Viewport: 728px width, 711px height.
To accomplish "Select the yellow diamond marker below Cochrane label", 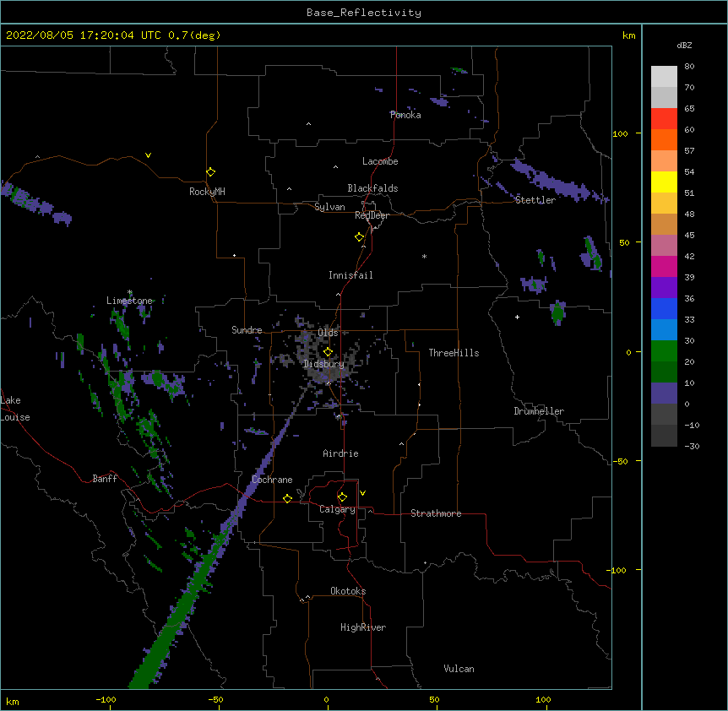I will tap(287, 498).
